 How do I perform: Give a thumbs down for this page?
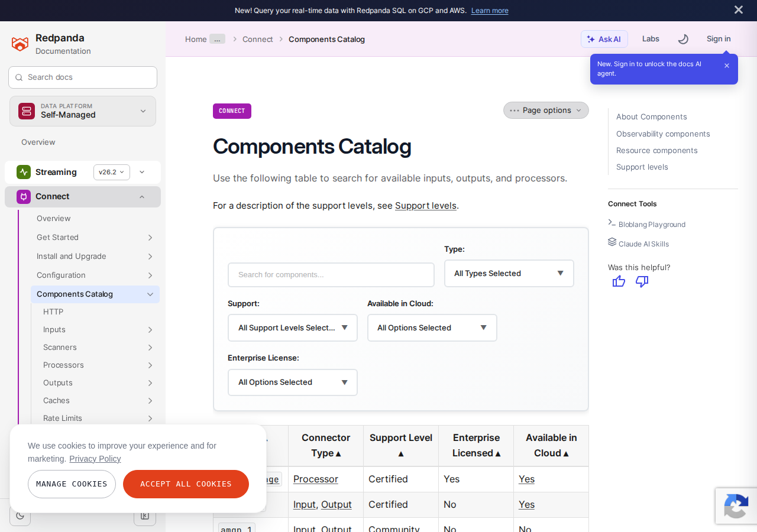pyautogui.click(x=642, y=281)
